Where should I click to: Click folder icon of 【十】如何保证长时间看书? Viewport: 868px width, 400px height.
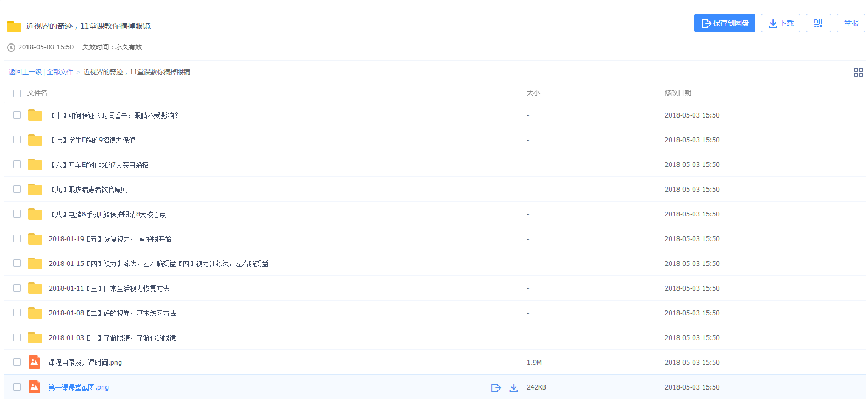35,115
